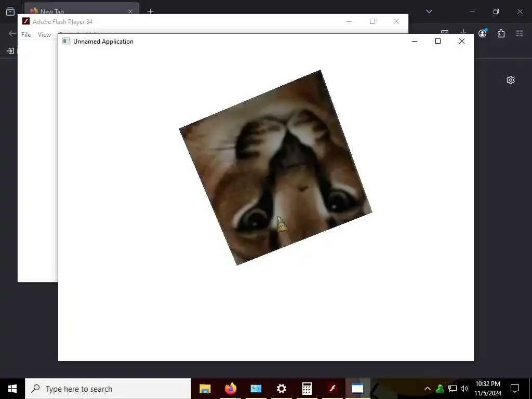
Task: Go back with the browser back arrow
Action: coord(12,33)
